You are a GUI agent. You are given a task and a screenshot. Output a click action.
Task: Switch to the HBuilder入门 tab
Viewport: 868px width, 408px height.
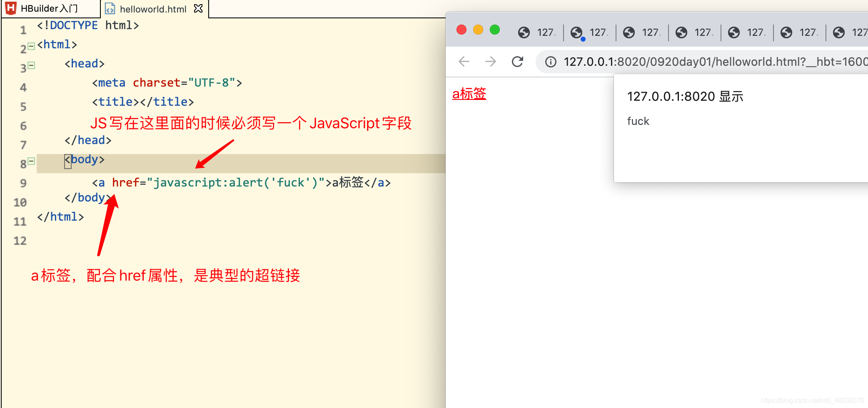click(x=49, y=8)
